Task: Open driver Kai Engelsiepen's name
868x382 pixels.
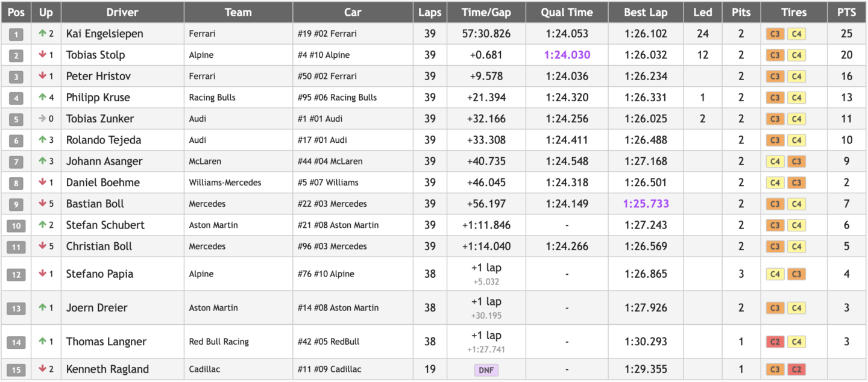Action: [x=105, y=34]
